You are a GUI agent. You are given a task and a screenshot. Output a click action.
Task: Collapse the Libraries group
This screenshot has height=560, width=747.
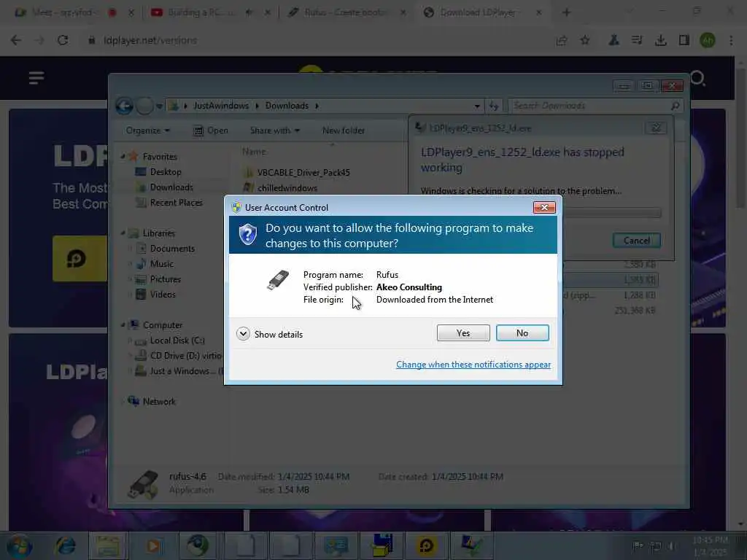pos(123,233)
